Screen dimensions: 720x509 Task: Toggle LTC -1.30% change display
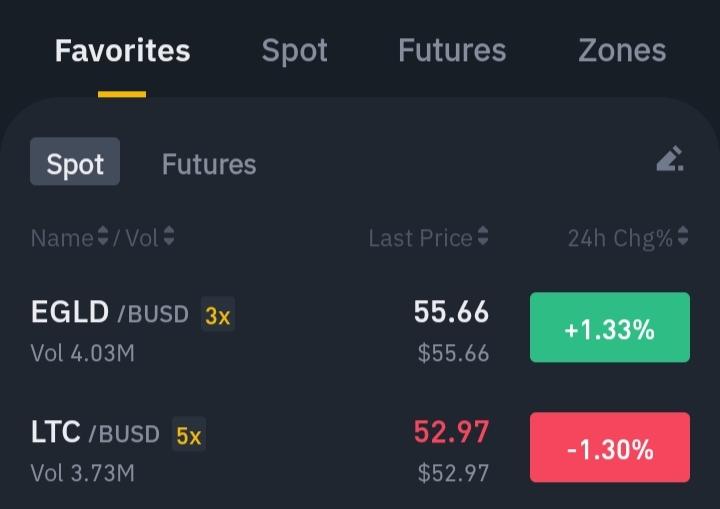pyautogui.click(x=610, y=447)
